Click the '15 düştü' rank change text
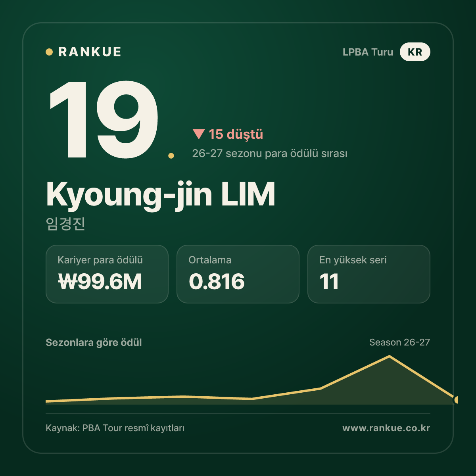 click(236, 134)
